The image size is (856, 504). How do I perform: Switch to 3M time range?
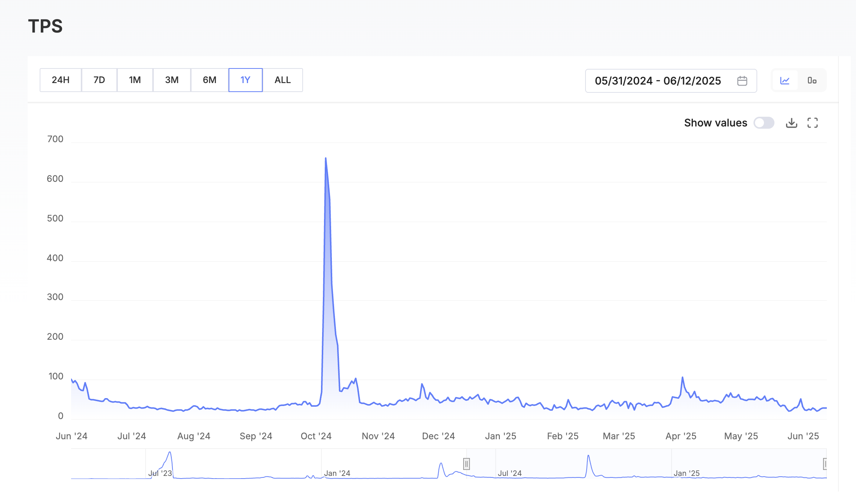point(172,80)
